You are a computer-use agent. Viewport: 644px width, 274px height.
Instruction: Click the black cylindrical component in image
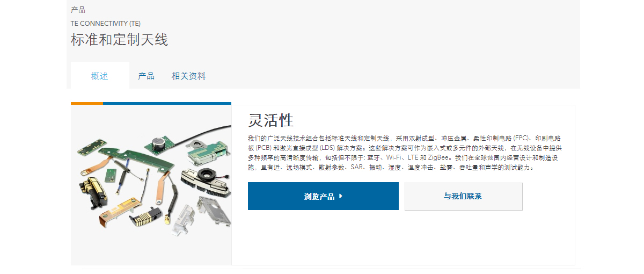pos(159,143)
